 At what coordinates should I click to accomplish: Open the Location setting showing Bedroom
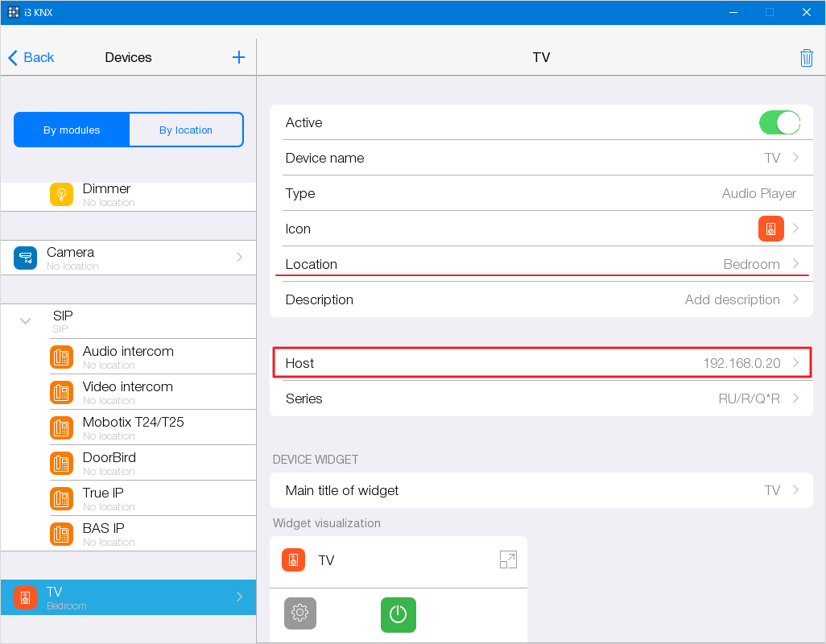pos(540,264)
